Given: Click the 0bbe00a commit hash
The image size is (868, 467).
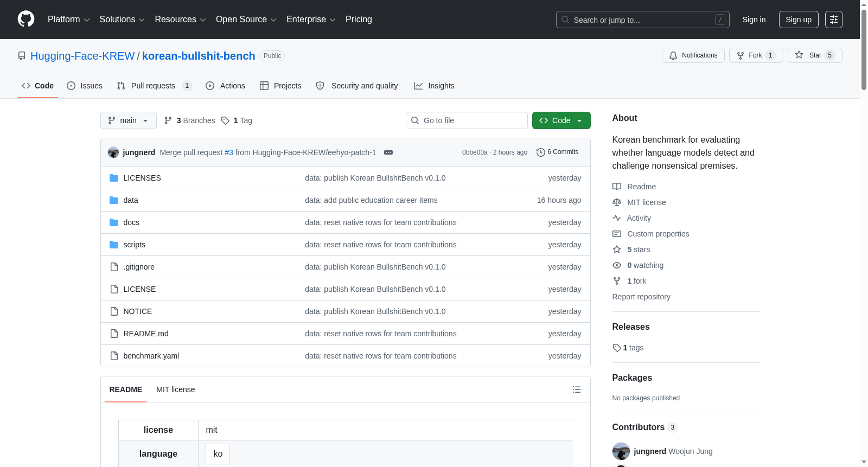Looking at the screenshot, I should 475,152.
